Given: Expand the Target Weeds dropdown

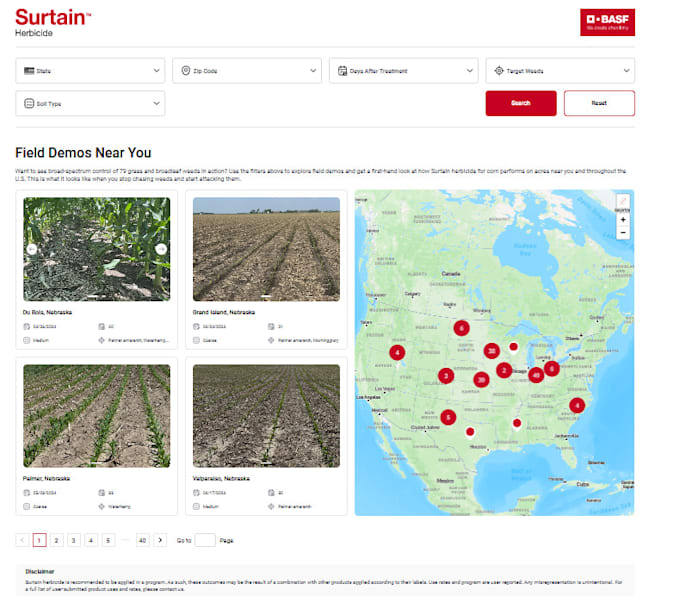Looking at the screenshot, I should tap(560, 71).
